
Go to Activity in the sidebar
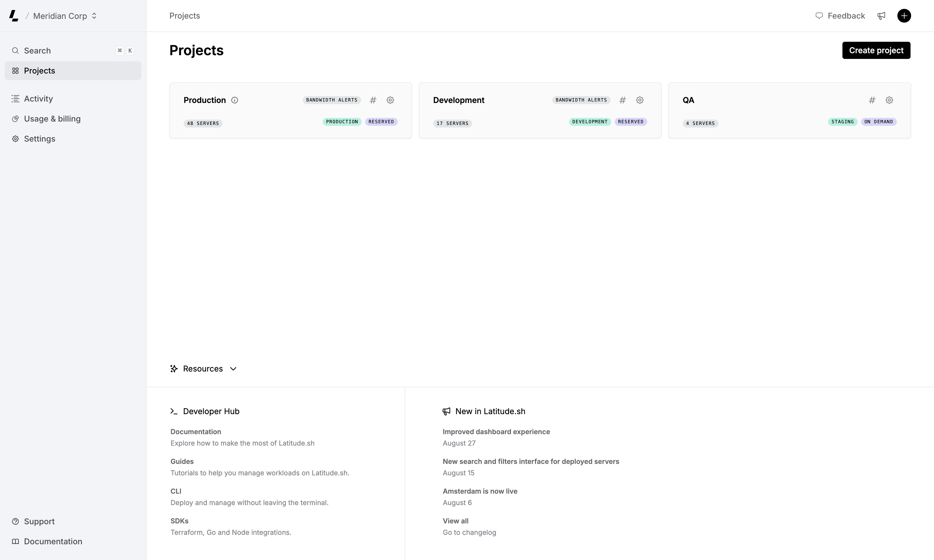click(x=39, y=98)
